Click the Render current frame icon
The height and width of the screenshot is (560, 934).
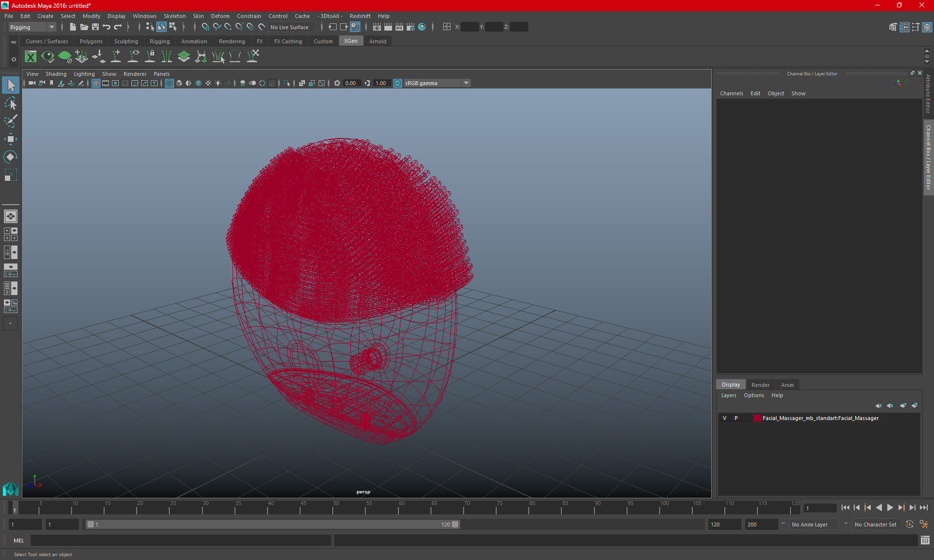pyautogui.click(x=388, y=27)
